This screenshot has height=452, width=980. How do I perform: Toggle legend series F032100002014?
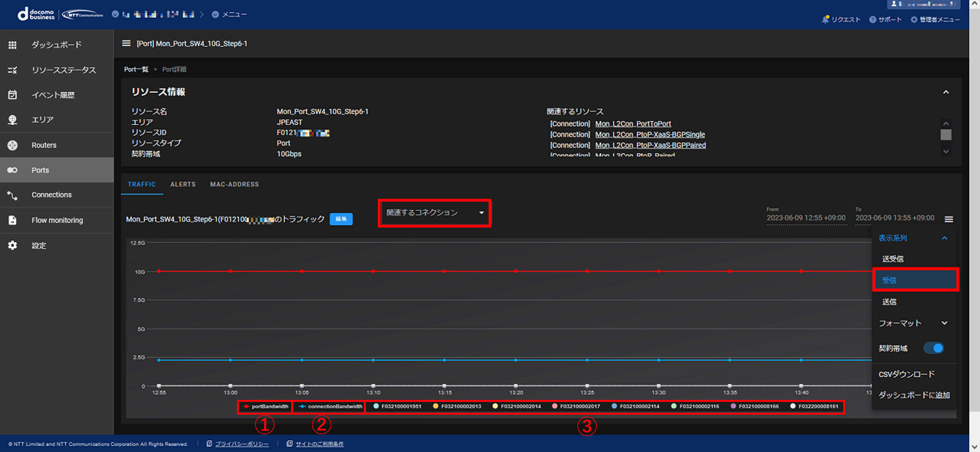point(517,406)
